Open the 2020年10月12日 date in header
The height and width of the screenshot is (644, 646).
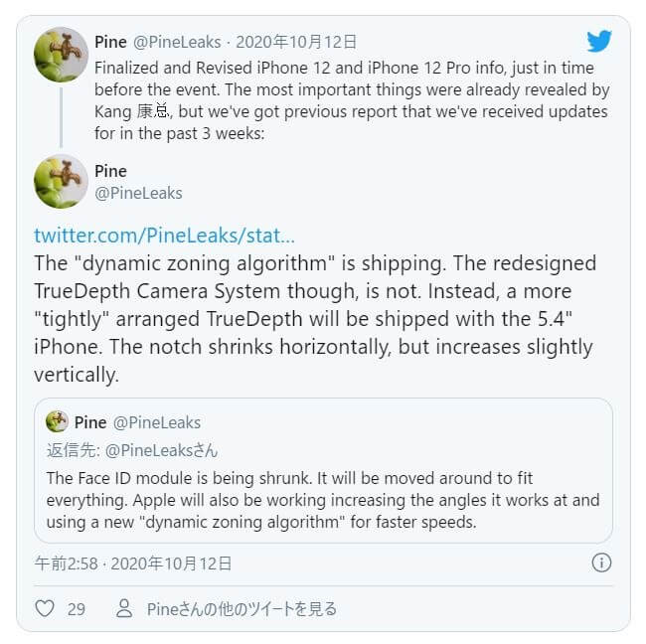click(296, 42)
